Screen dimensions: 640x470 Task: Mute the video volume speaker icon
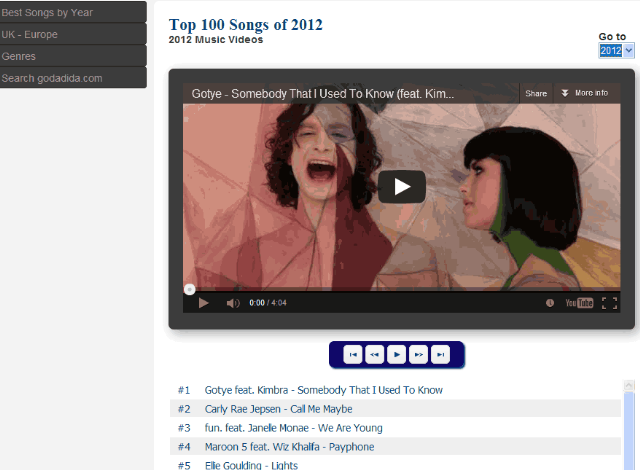coord(233,303)
